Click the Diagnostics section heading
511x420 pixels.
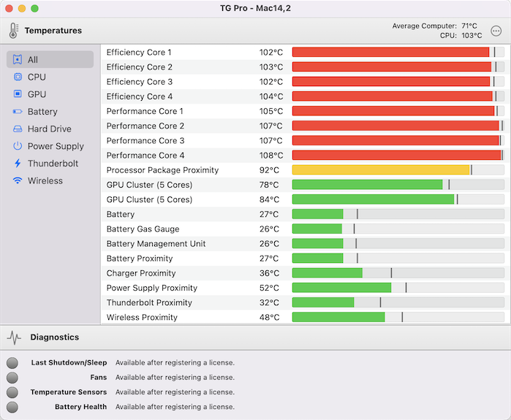tap(54, 337)
